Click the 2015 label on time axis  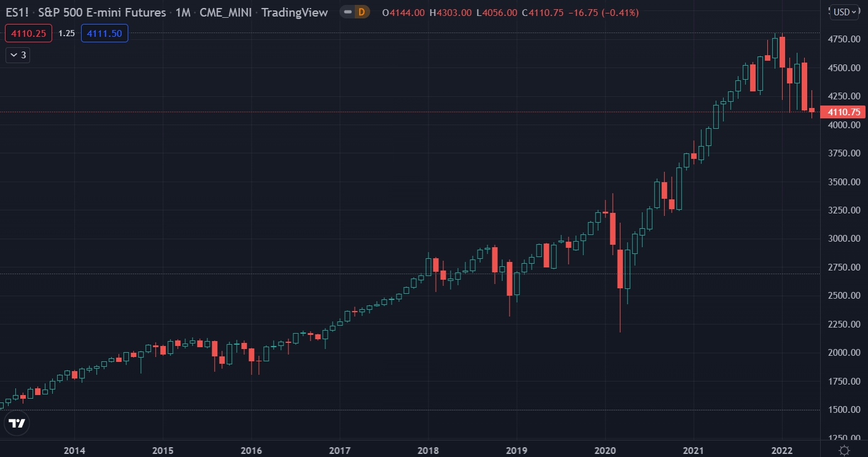pyautogui.click(x=163, y=451)
